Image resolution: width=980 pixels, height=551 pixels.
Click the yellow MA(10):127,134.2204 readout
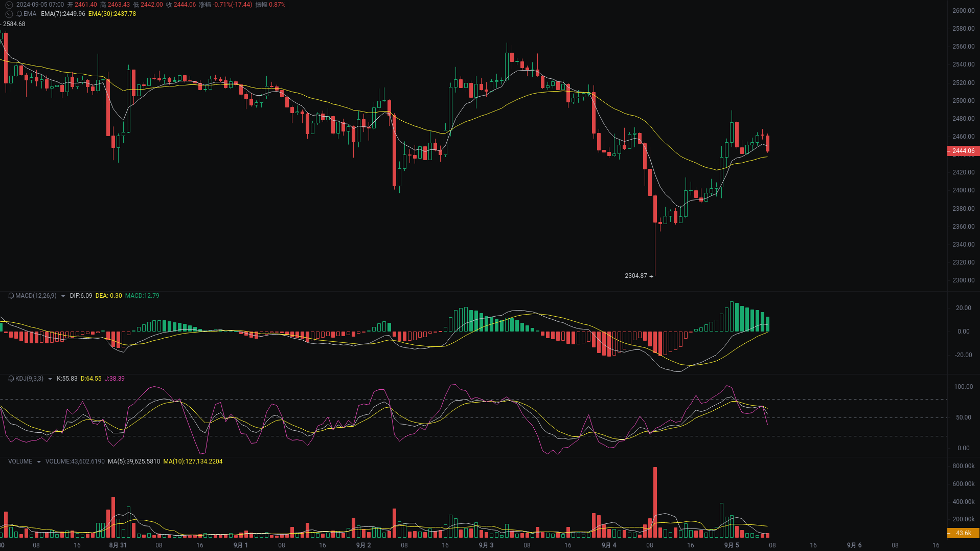pyautogui.click(x=193, y=461)
